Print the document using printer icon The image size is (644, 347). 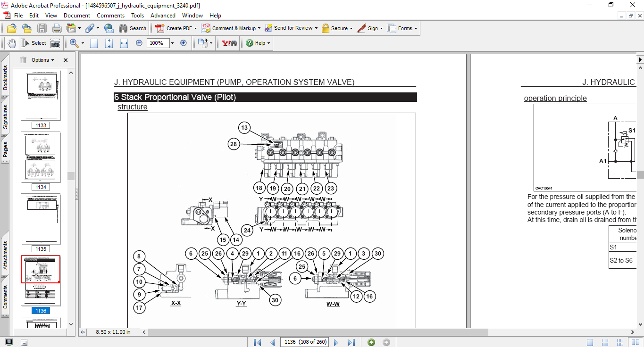[57, 28]
